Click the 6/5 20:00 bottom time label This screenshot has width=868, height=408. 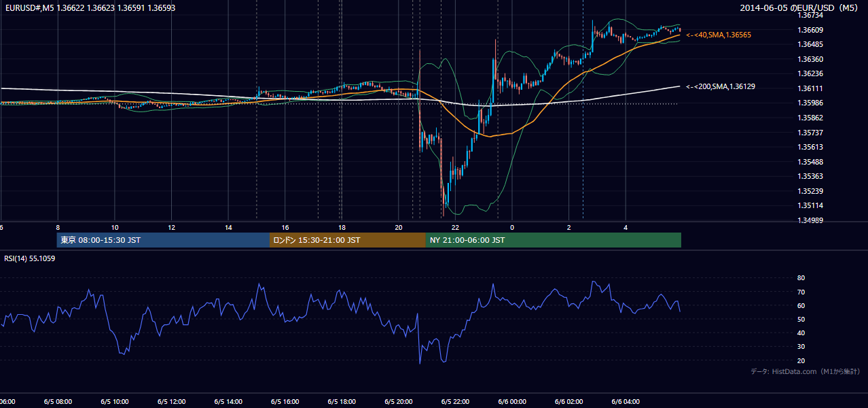click(x=399, y=401)
